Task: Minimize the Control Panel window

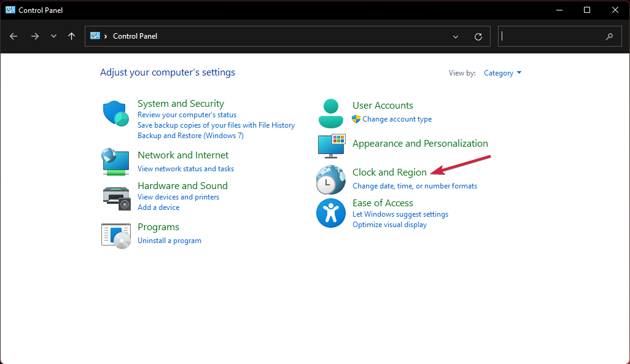Action: pos(559,10)
